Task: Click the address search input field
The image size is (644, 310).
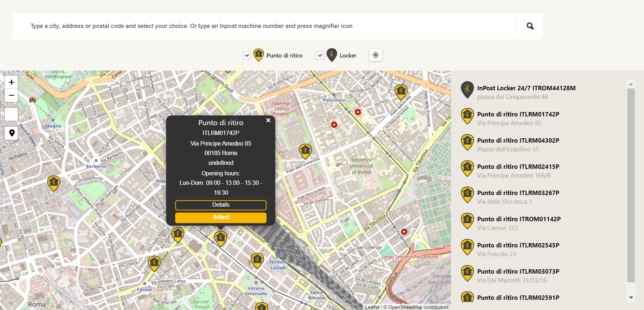Action: coord(265,26)
